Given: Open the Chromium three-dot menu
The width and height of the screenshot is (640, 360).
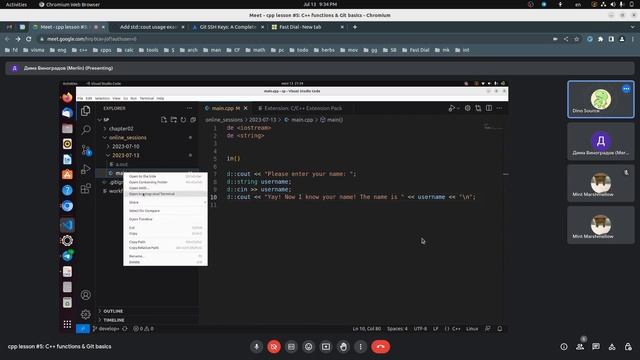Looking at the screenshot, I should coord(633,39).
